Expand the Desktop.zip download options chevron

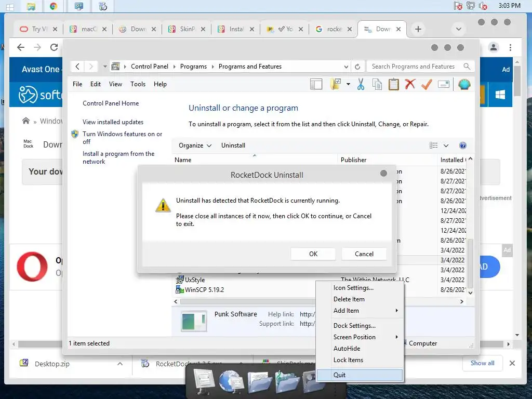(120, 364)
